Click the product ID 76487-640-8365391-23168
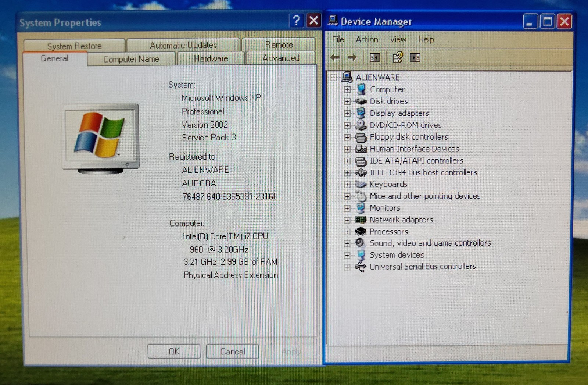The width and height of the screenshot is (588, 385). coord(230,196)
